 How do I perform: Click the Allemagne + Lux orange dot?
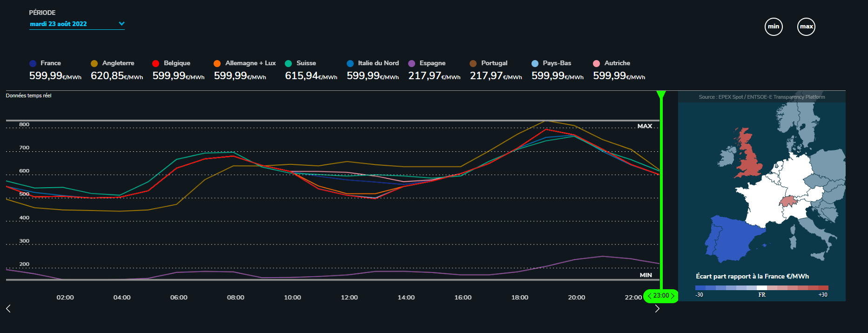point(217,63)
